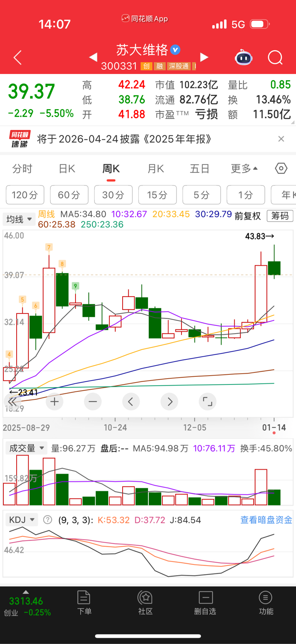Switch to previous stock with left triangle

click(x=93, y=57)
